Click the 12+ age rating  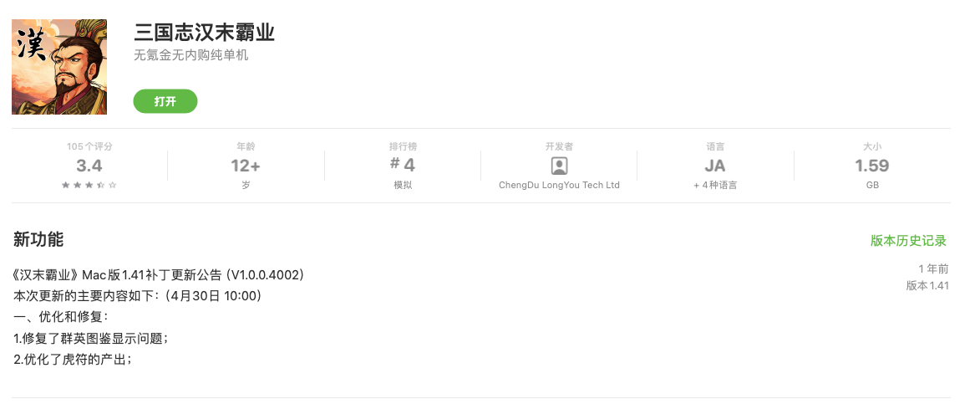pyautogui.click(x=246, y=166)
